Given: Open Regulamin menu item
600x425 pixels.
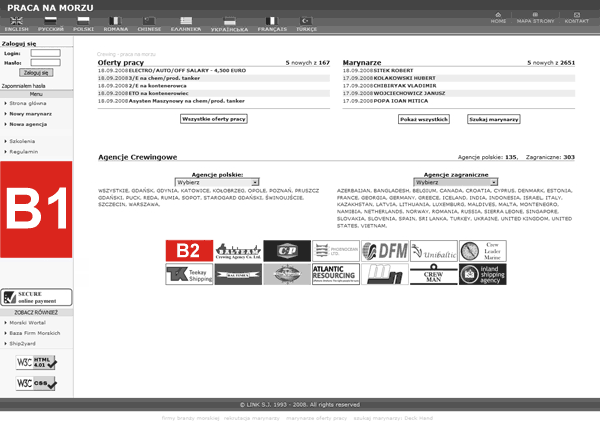Looking at the screenshot, I should (x=23, y=151).
